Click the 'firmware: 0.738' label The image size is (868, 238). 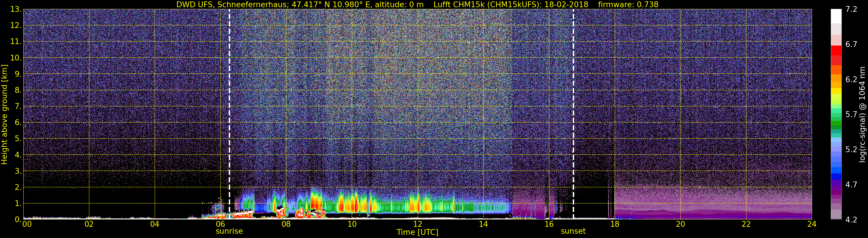[x=628, y=4]
